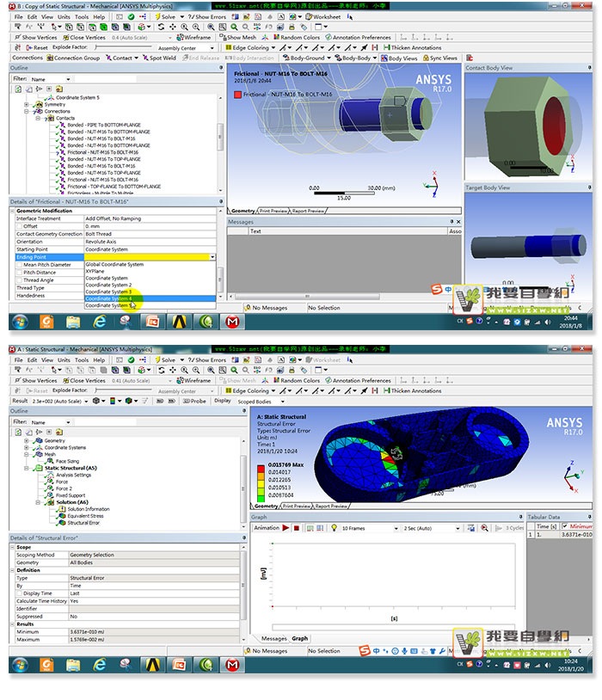Open the Ending Point dropdown arrow
Viewport: 602px width, 700px height.
(x=212, y=257)
